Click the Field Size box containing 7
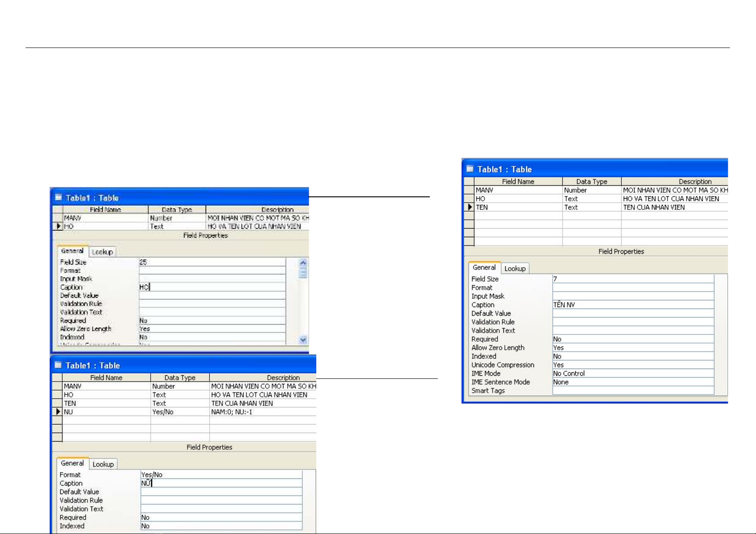Viewport: 756px width, 534px height. point(633,279)
